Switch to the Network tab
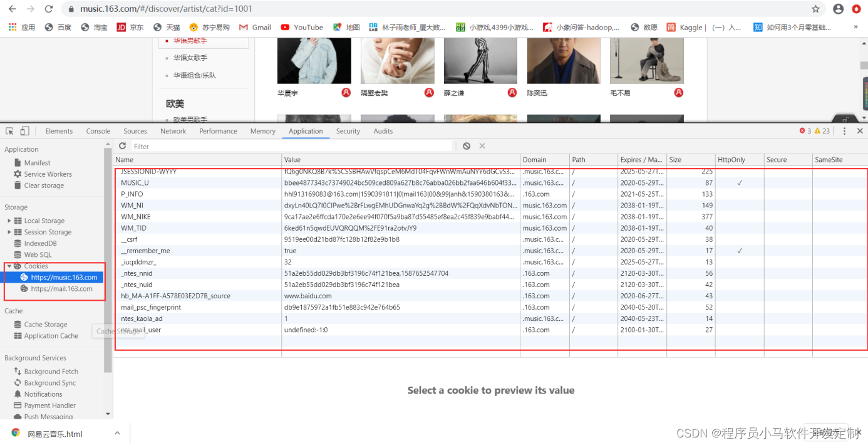 click(x=173, y=131)
